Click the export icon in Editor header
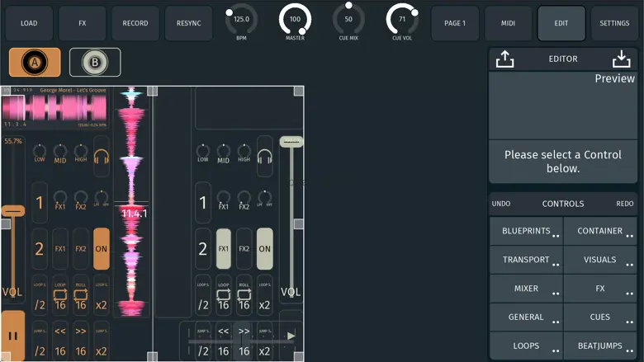 click(x=505, y=59)
